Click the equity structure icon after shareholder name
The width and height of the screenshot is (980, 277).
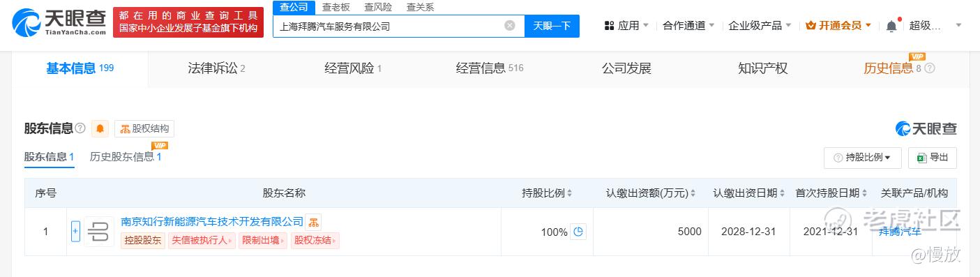point(313,222)
